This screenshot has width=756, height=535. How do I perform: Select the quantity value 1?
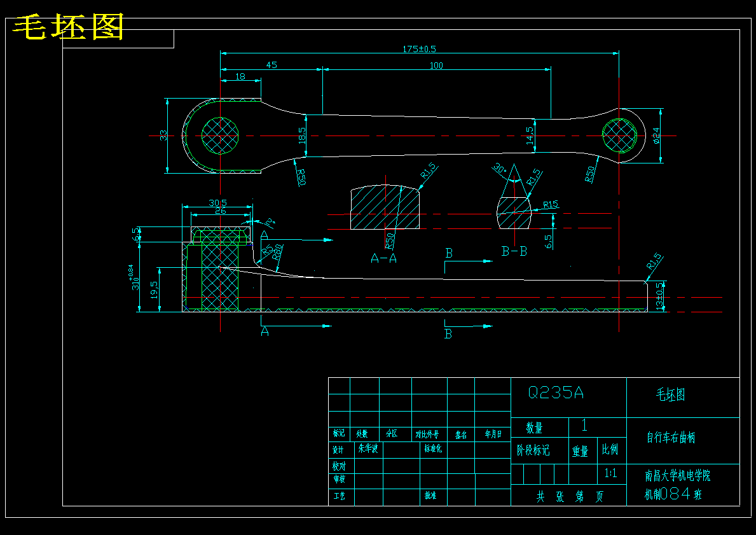click(584, 426)
